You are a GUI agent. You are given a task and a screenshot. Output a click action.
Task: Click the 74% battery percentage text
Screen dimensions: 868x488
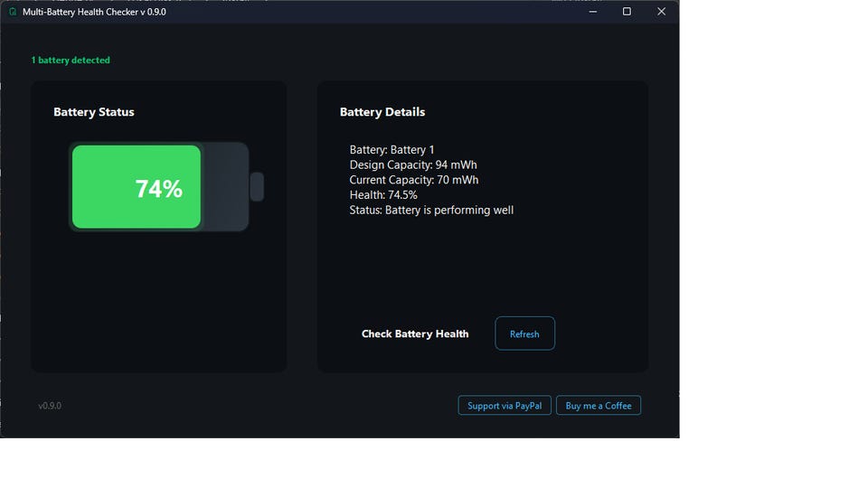click(x=158, y=189)
